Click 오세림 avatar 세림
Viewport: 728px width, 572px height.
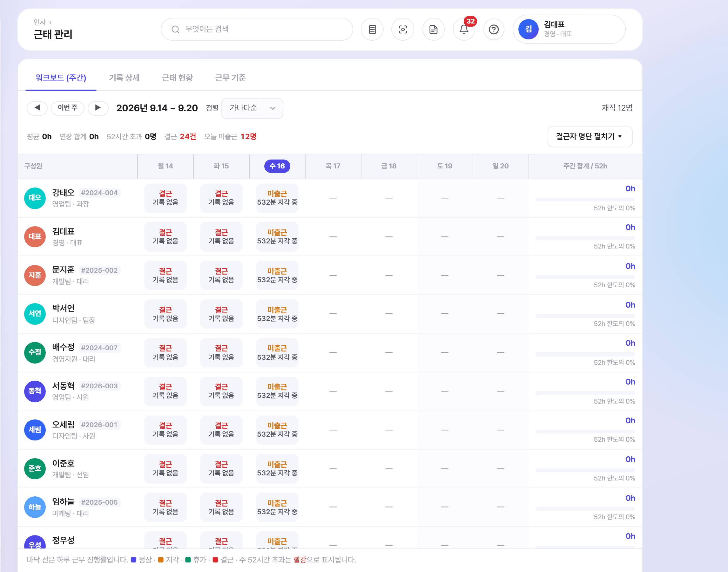click(35, 430)
